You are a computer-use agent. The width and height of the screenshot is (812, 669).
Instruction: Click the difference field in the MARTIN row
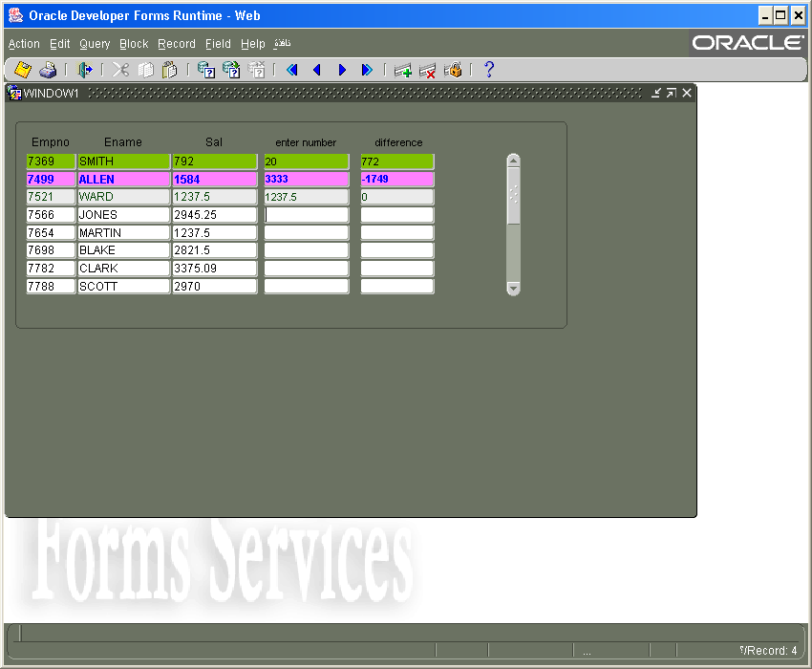tap(397, 232)
